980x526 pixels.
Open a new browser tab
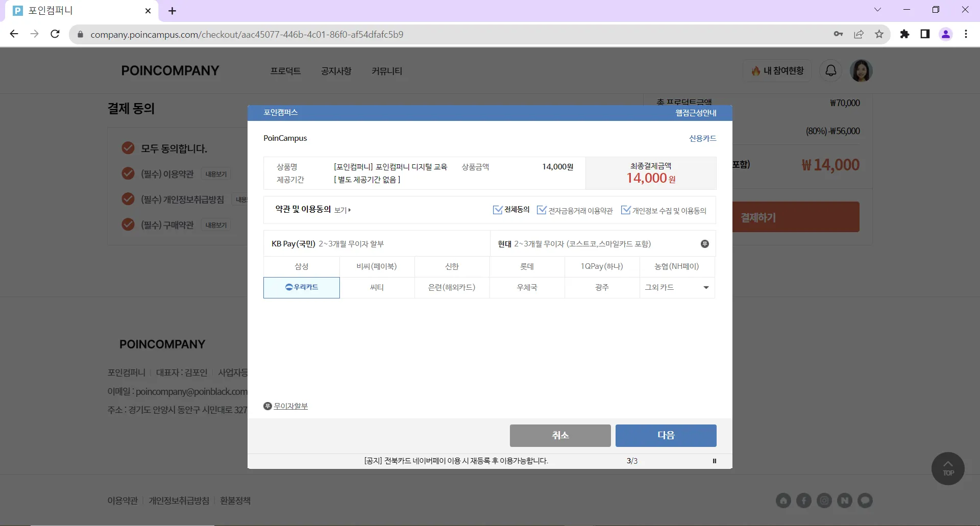pyautogui.click(x=172, y=11)
